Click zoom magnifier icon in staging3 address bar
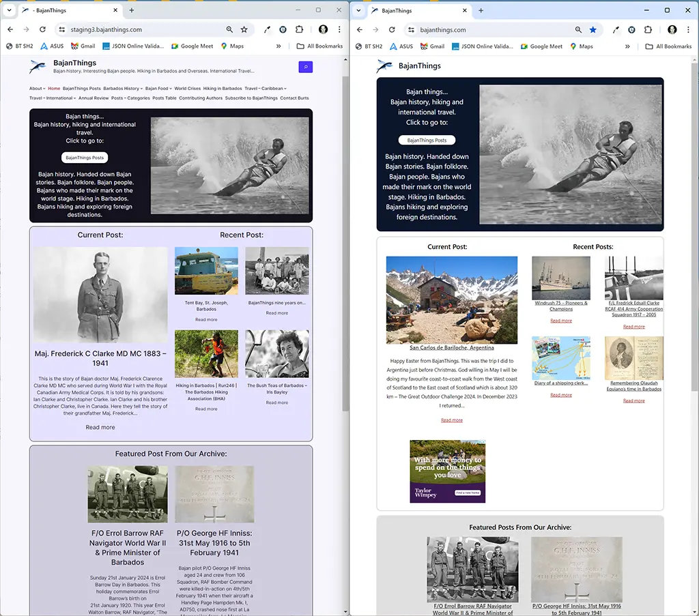Screen dimensions: 699x616 [x=229, y=30]
